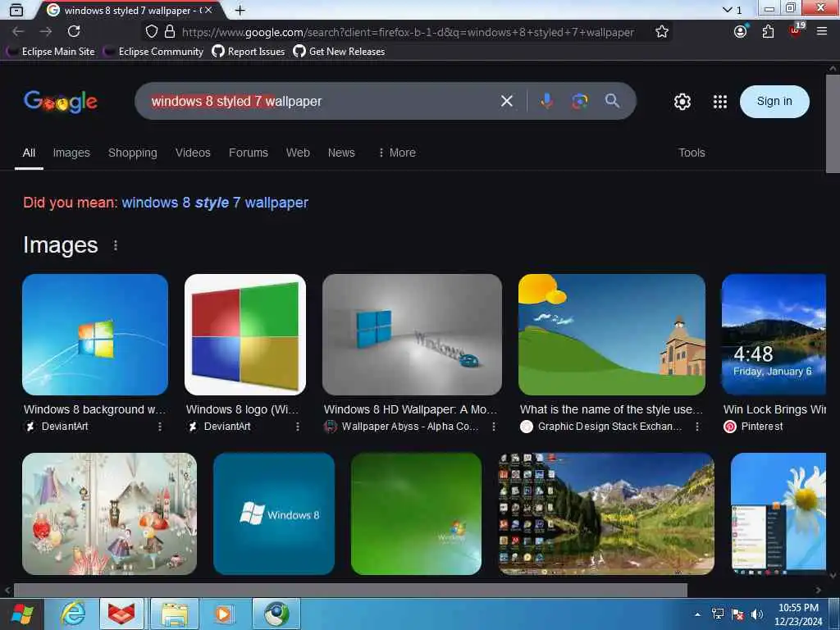Open the Windows Start button
Image resolution: width=840 pixels, height=630 pixels.
[22, 614]
